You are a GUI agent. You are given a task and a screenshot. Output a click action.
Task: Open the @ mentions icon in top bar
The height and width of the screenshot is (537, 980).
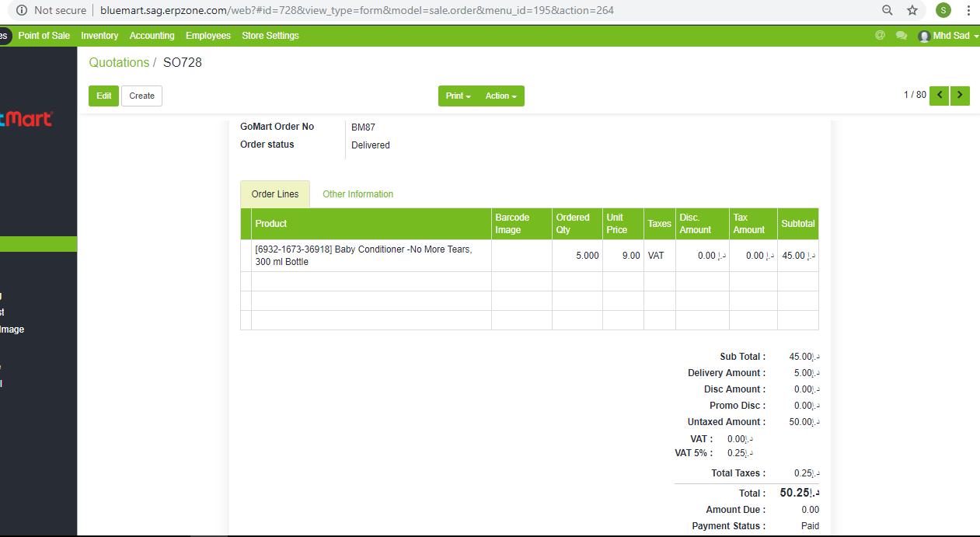pos(880,35)
